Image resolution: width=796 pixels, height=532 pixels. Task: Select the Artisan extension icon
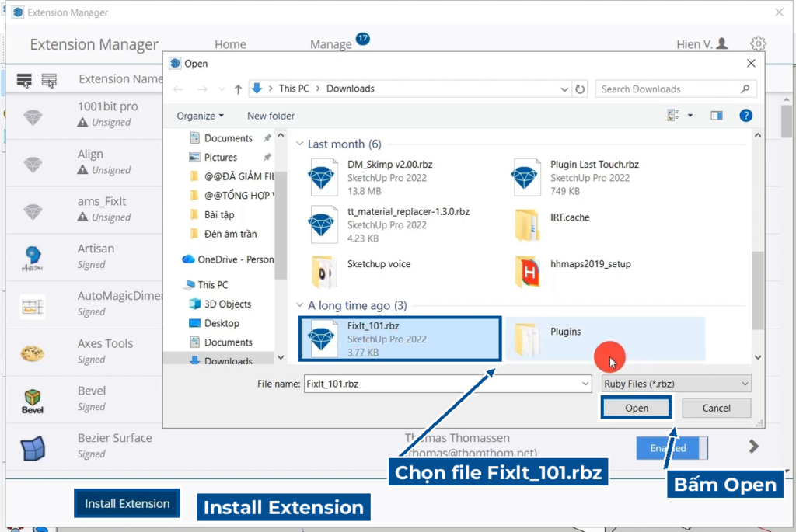pyautogui.click(x=33, y=258)
